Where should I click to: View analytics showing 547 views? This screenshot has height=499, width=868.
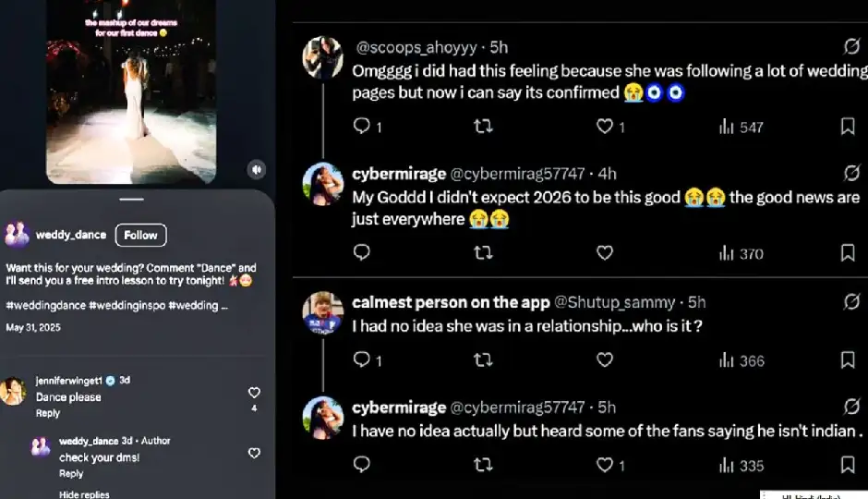point(741,127)
